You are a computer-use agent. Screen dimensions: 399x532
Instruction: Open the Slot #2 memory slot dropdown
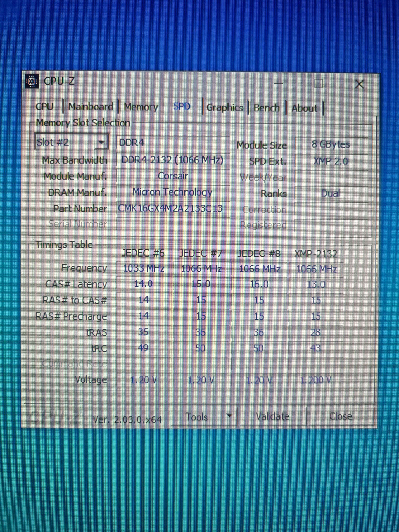pos(72,142)
